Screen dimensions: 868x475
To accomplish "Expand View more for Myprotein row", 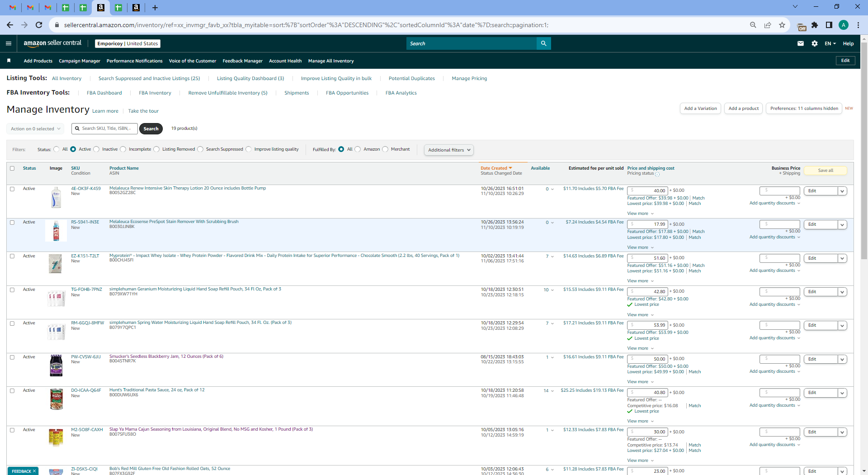I will click(640, 281).
